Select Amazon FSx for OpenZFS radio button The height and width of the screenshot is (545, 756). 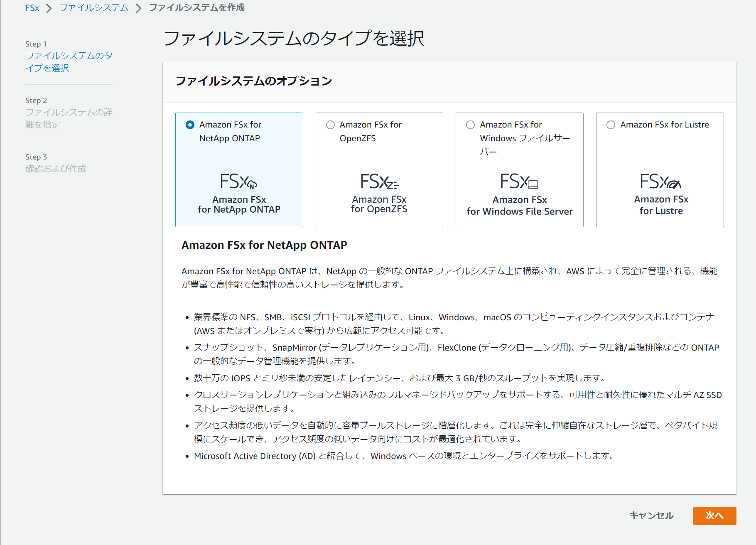coord(330,125)
